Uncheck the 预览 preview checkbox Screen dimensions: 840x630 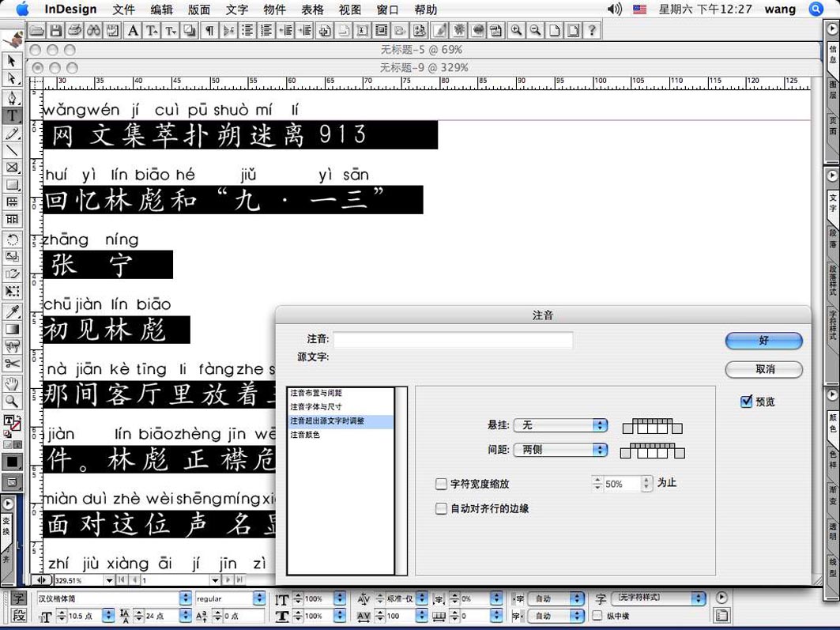point(746,402)
